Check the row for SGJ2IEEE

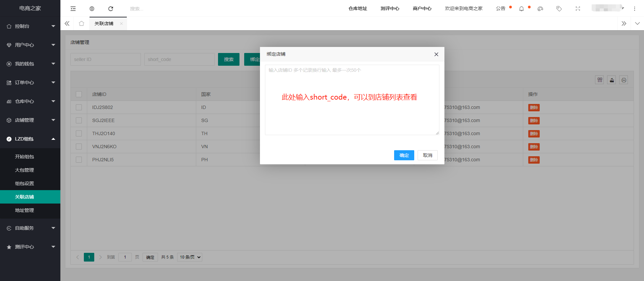pos(79,120)
